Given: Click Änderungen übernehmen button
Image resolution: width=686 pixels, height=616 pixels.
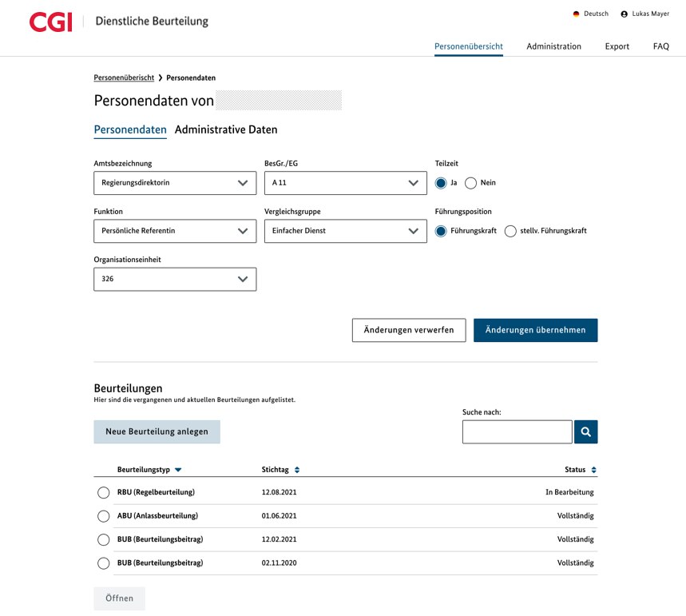Looking at the screenshot, I should [x=535, y=330].
